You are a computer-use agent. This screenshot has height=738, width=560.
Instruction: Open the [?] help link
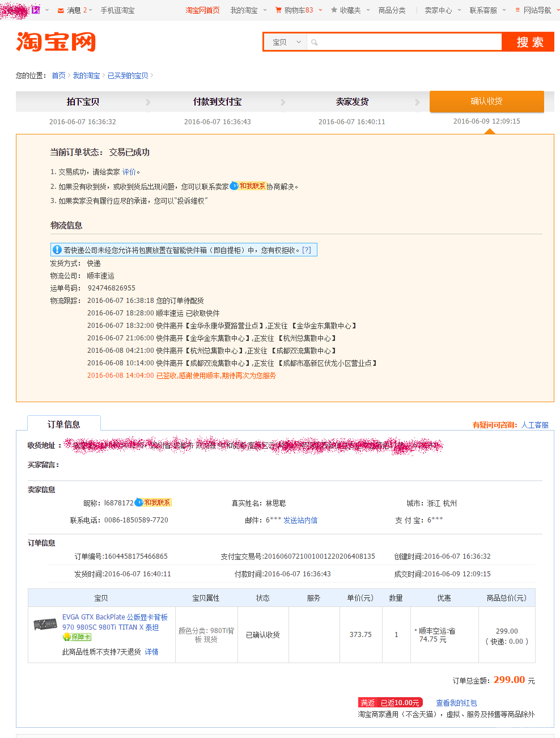click(x=307, y=250)
